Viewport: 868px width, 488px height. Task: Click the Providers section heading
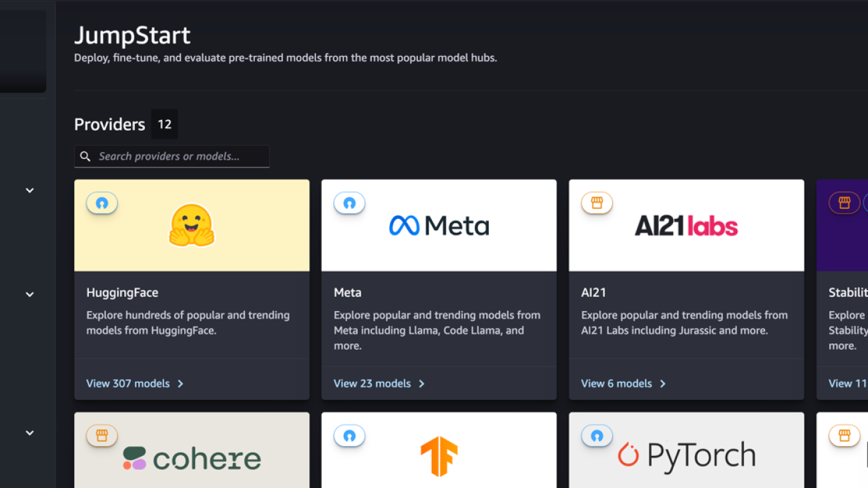(110, 124)
